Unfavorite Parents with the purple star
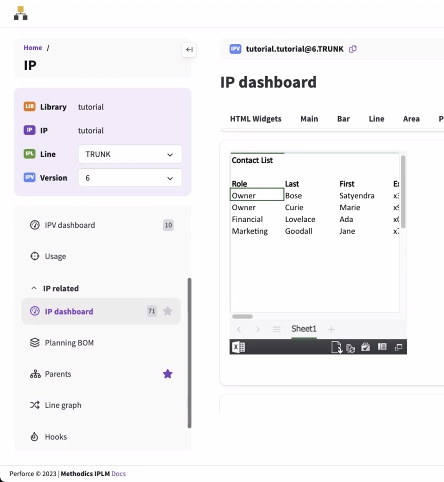444x482 pixels. (168, 374)
